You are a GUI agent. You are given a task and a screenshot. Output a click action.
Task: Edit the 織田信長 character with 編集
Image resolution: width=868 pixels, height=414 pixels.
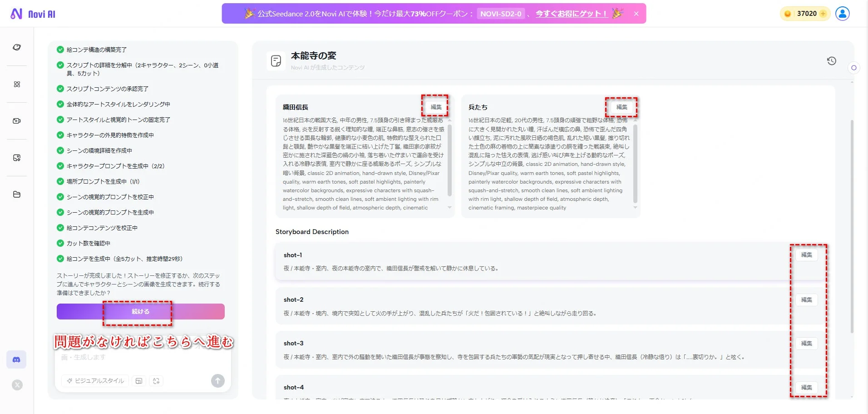click(x=435, y=107)
